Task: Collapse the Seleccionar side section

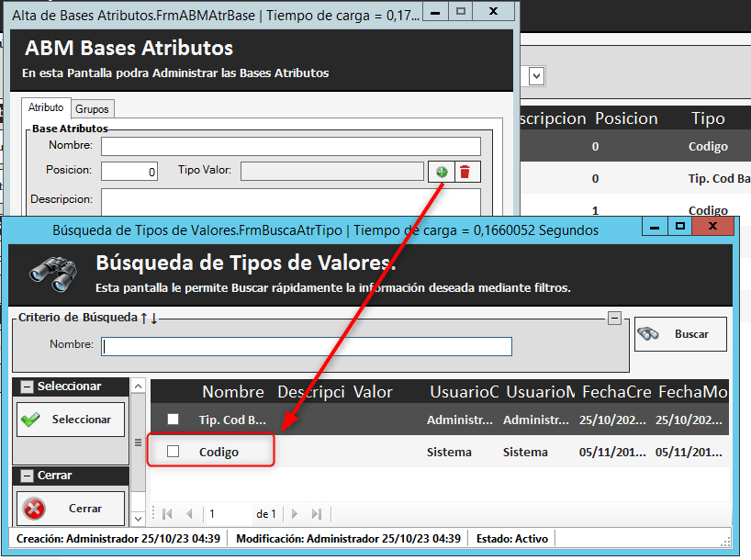Action: (x=27, y=386)
